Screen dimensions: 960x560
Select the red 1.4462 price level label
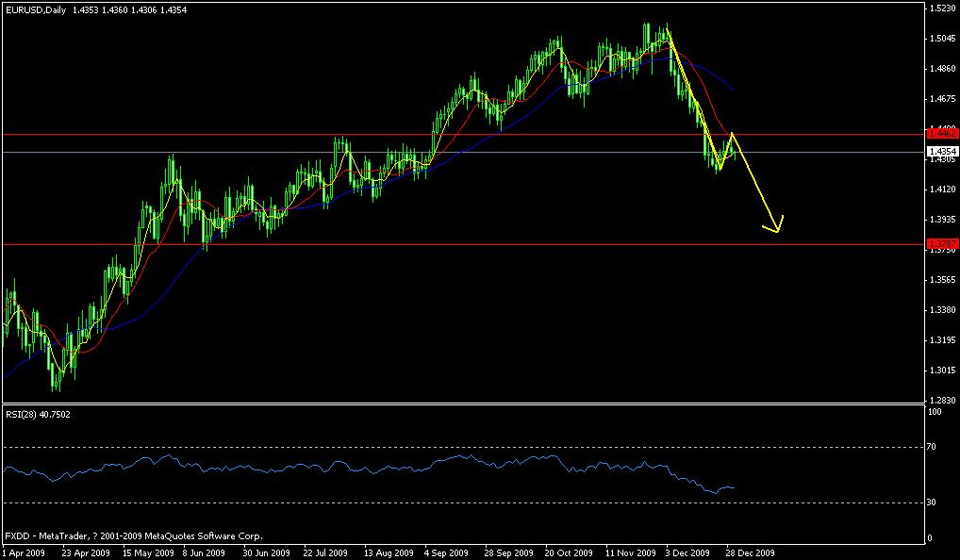pos(942,134)
